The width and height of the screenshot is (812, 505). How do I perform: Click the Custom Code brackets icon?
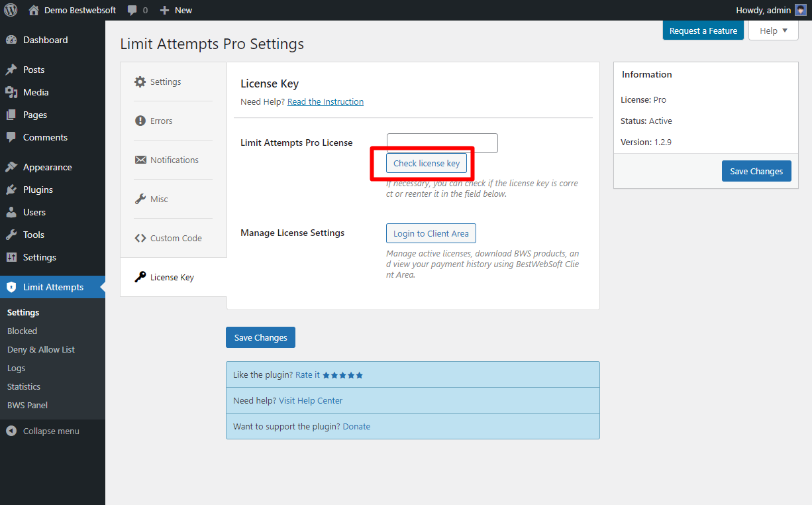click(x=140, y=238)
